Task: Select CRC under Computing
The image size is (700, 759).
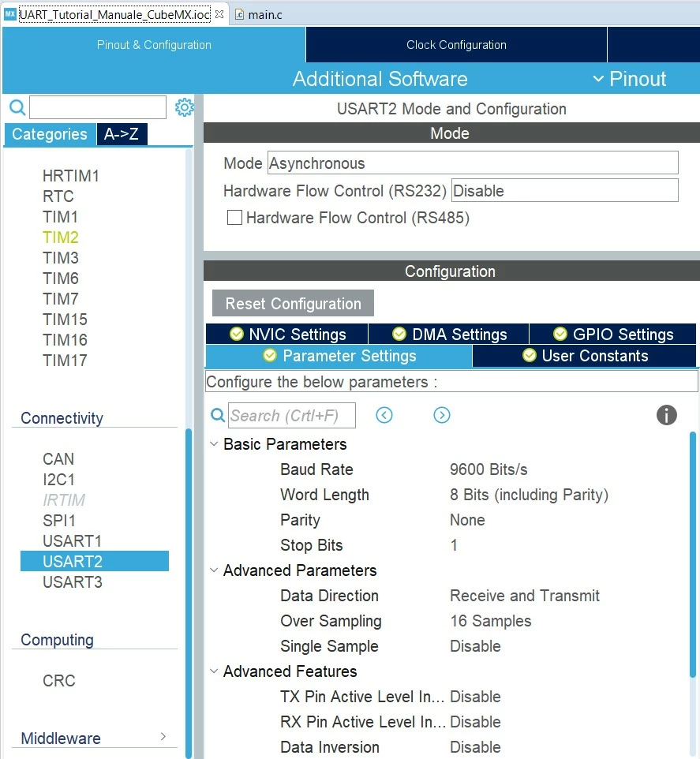Action: pos(59,681)
